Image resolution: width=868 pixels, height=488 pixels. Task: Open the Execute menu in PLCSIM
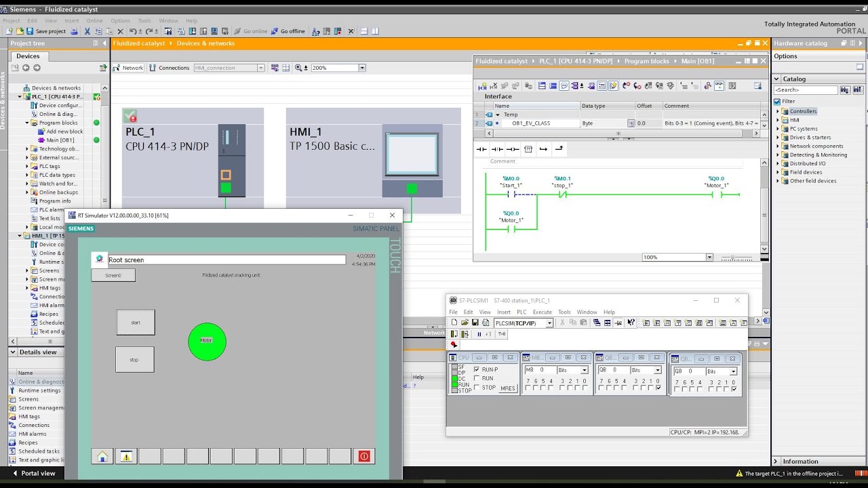click(542, 312)
